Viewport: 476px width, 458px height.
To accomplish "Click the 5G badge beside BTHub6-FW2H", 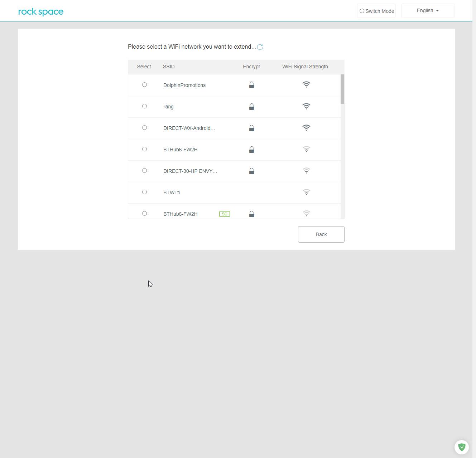I will [x=224, y=214].
